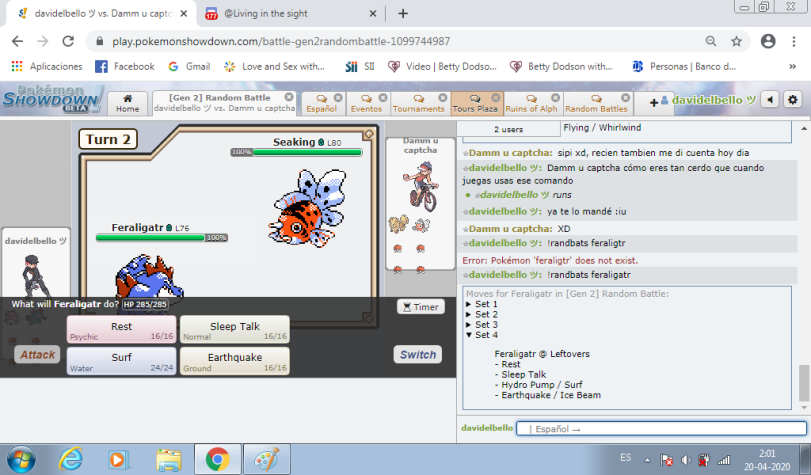Image resolution: width=811 pixels, height=475 pixels.
Task: Click the plus icon to join a room
Action: [654, 102]
